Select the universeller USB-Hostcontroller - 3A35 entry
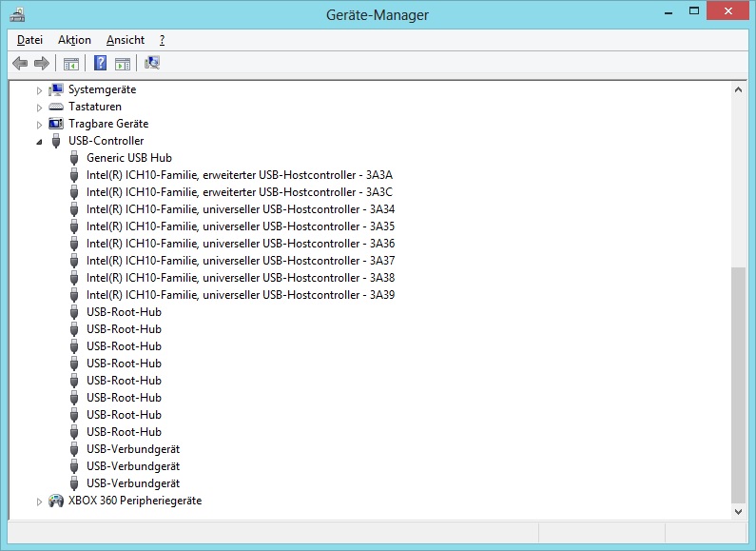Screen dimensions: 756x551 (x=241, y=226)
